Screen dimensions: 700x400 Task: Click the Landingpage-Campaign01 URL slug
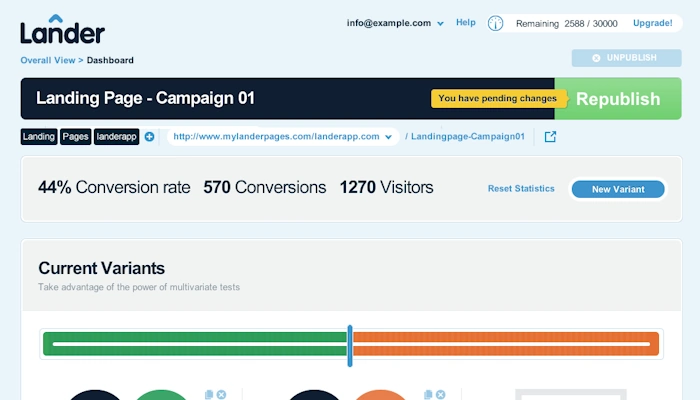pyautogui.click(x=467, y=137)
